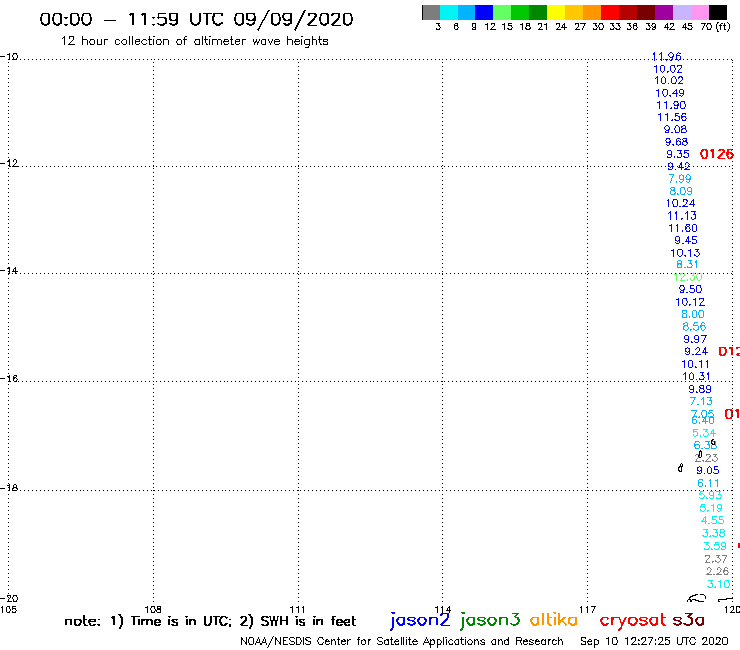740x650 pixels.
Task: Click the dark blue 12 ft legend swatch
Action: point(484,12)
